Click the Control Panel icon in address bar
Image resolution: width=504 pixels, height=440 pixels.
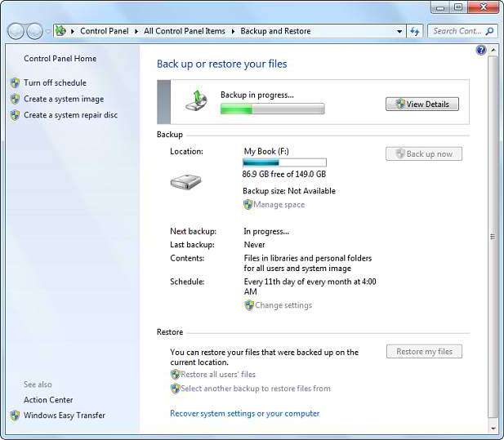(x=60, y=31)
